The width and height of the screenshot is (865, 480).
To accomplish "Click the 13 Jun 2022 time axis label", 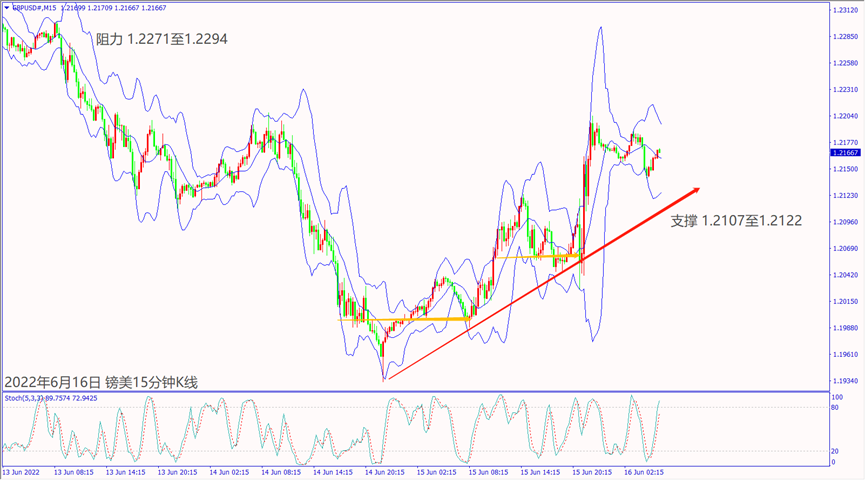I will pyautogui.click(x=22, y=471).
